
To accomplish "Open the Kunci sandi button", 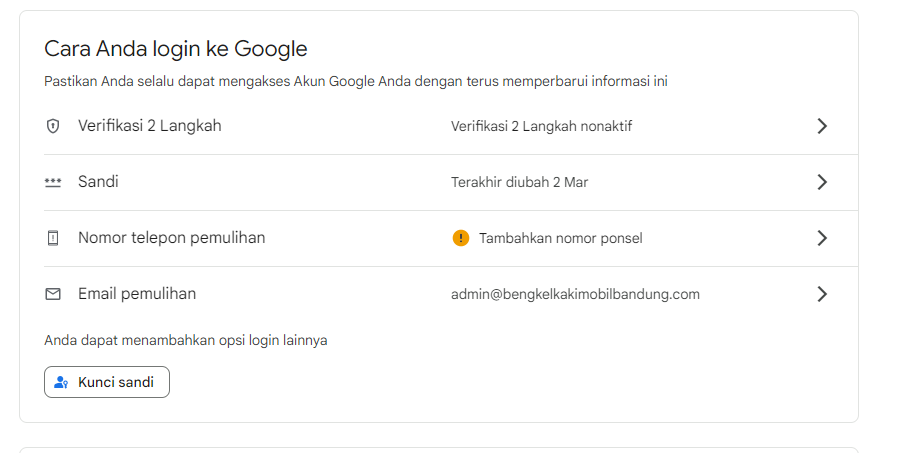I will coord(107,382).
